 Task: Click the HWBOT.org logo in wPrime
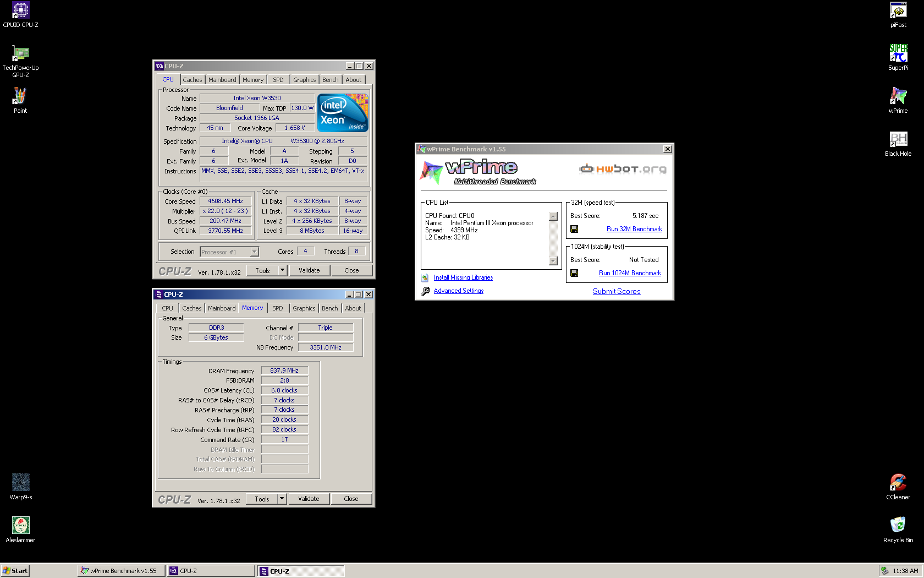pyautogui.click(x=623, y=168)
